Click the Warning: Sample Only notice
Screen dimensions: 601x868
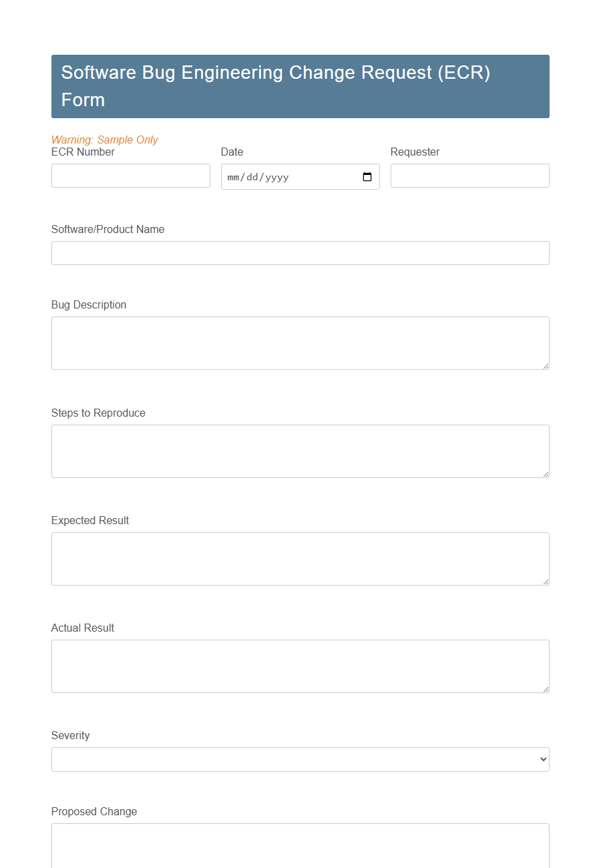point(105,140)
